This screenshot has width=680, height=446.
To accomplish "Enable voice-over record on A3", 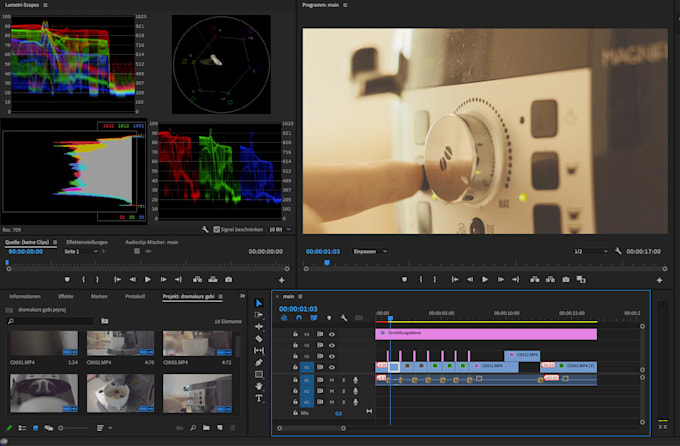I will [356, 402].
